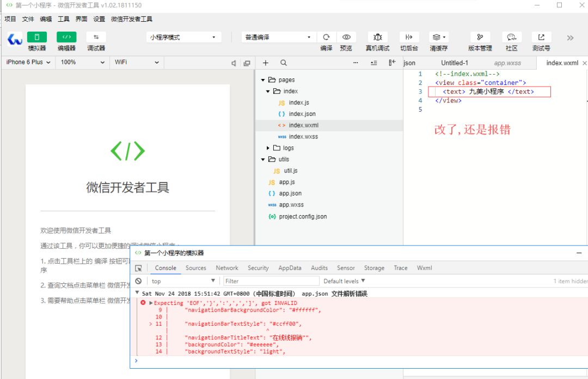Open the 普通编译 compile mode dropdown
588x379 pixels.
[x=278, y=37]
